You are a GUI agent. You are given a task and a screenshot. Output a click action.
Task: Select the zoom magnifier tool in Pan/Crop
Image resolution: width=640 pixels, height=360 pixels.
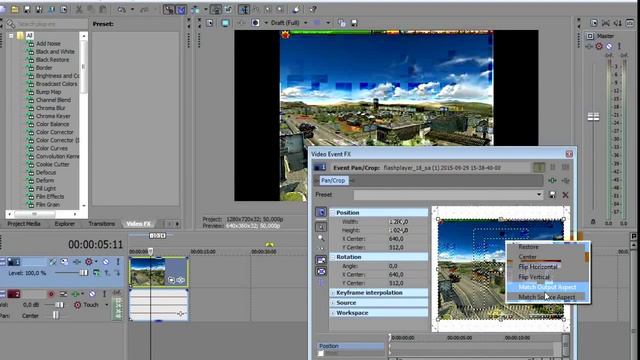(321, 238)
